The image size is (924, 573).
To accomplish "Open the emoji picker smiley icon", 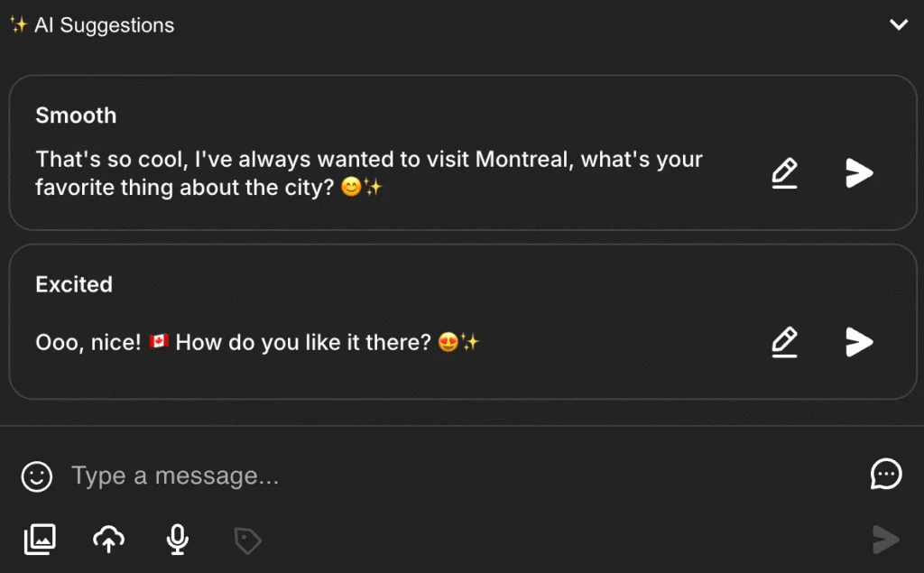I will 37,476.
